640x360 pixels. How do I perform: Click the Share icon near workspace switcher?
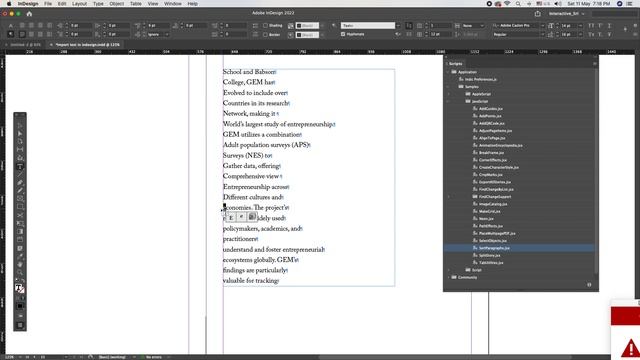(x=538, y=13)
